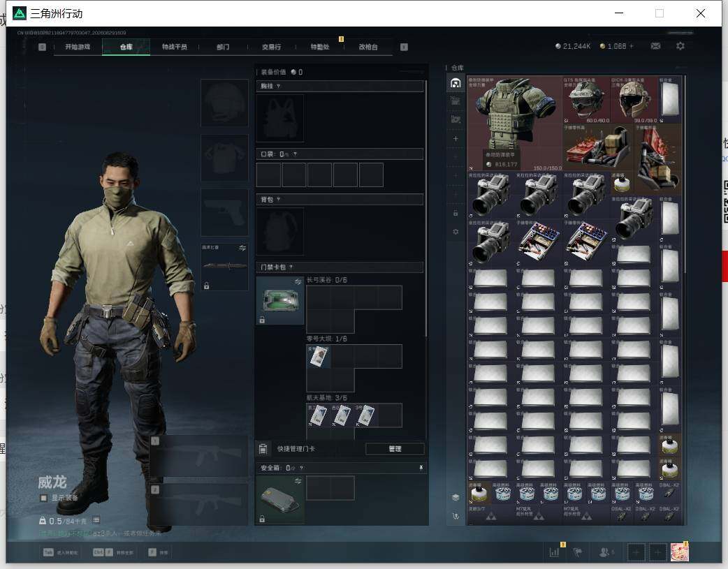Click the second primary weapon slot
The width and height of the screenshot is (728, 569).
198,505
